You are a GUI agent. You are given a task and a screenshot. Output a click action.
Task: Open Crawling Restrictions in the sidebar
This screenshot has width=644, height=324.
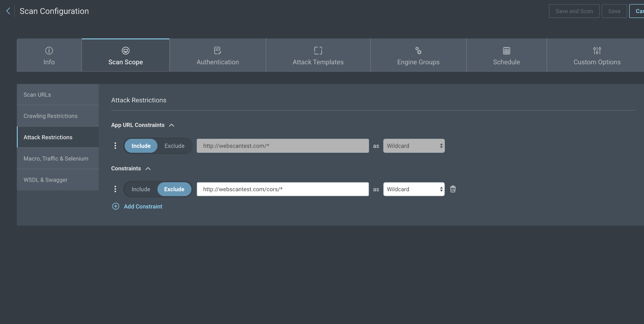[x=51, y=116]
